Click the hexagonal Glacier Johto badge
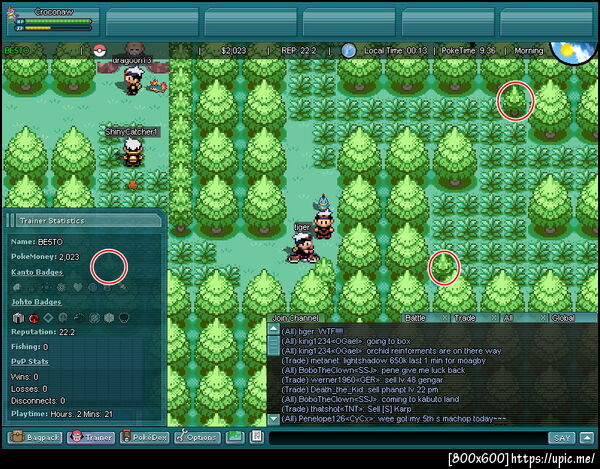The height and width of the screenshot is (469, 600). click(109, 318)
